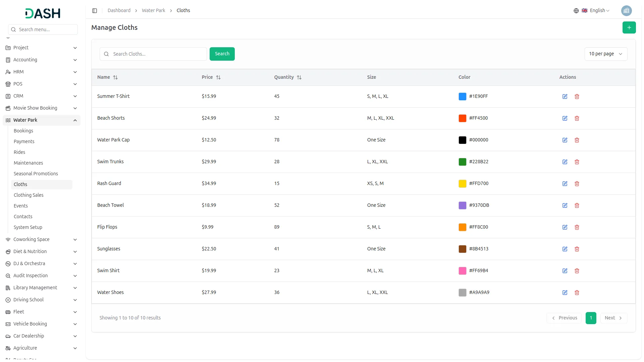
Task: Click trash icon for Water Shoes
Action: (577, 293)
